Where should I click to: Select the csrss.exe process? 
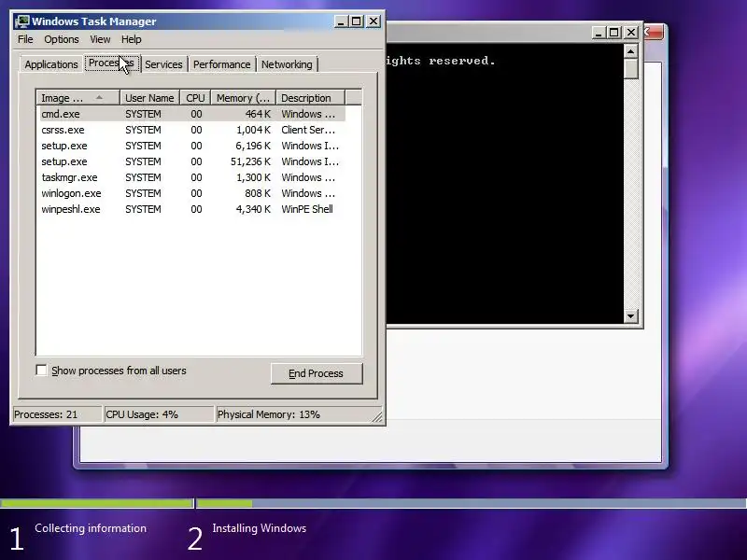pos(192,130)
